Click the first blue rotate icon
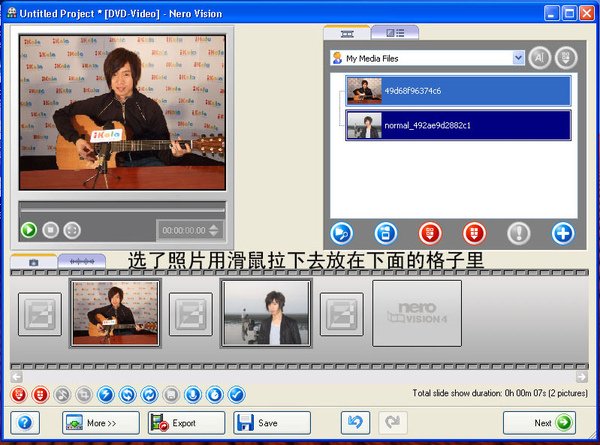600x445 pixels. tap(128, 394)
